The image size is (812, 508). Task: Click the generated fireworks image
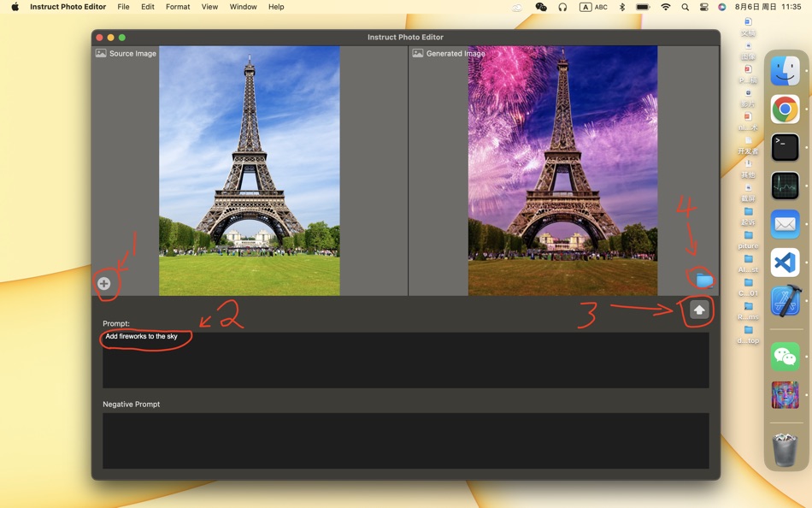point(562,170)
